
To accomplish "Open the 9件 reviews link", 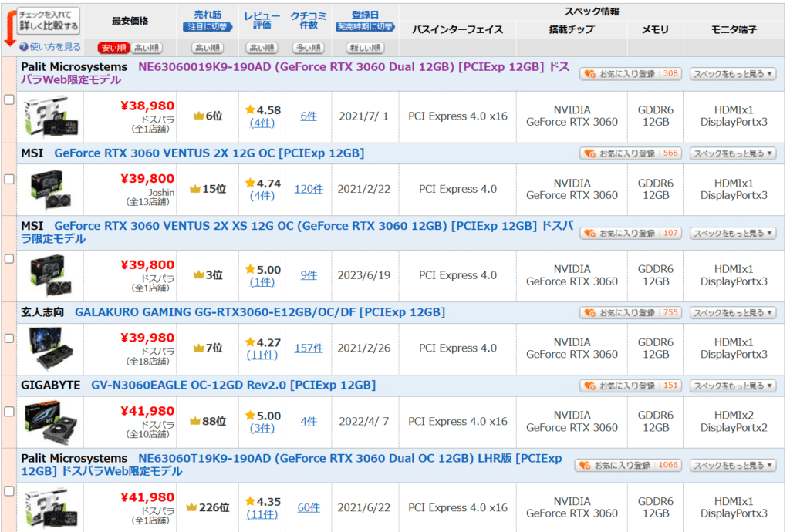I will (x=309, y=275).
